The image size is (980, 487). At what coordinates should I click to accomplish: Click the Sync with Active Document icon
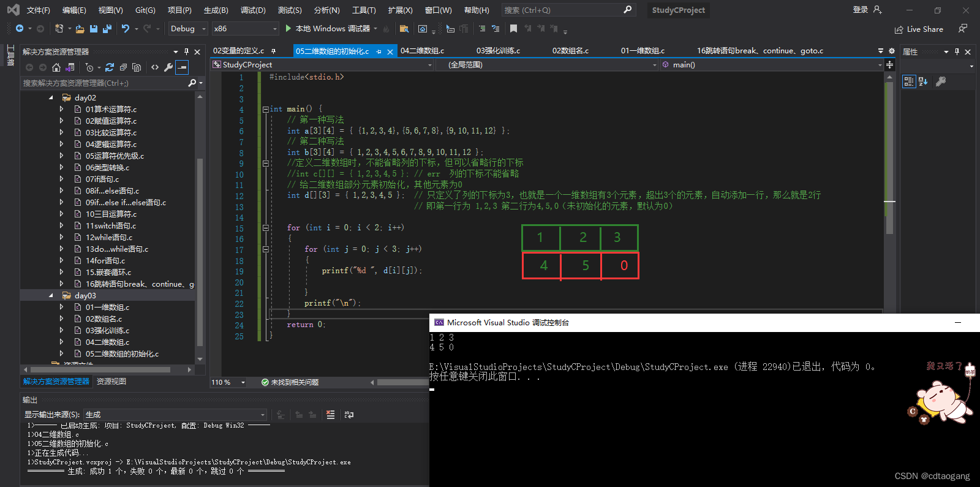pyautogui.click(x=110, y=67)
